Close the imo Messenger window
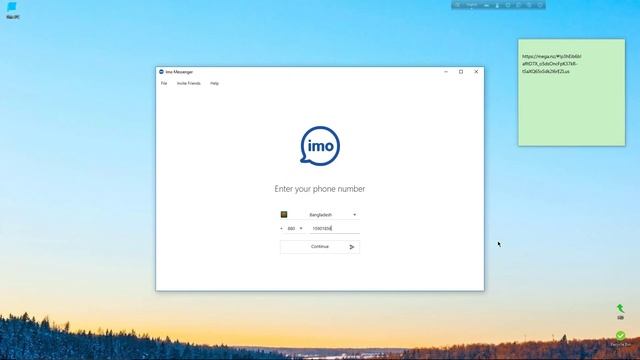Image resolution: width=640 pixels, height=360 pixels. click(x=476, y=72)
